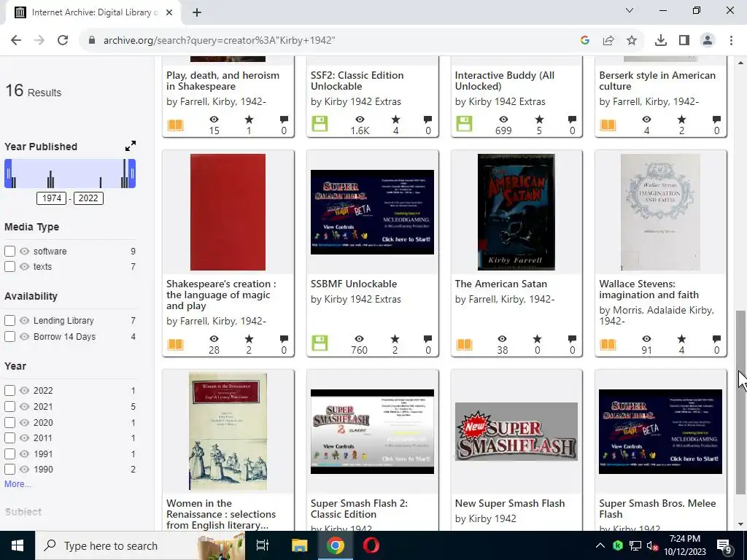Viewport: 747px width, 560px height.
Task: Hide year 2020 via eye toggle
Action: click(24, 422)
